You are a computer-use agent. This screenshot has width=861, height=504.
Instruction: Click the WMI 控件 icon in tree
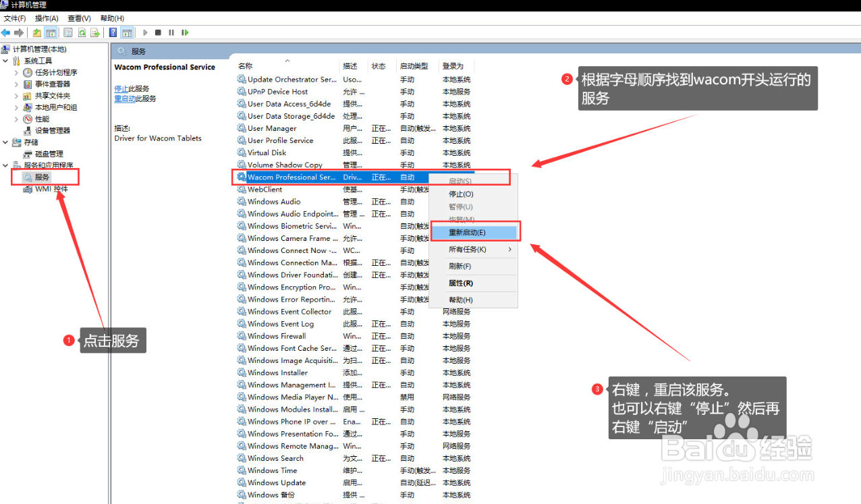[28, 189]
